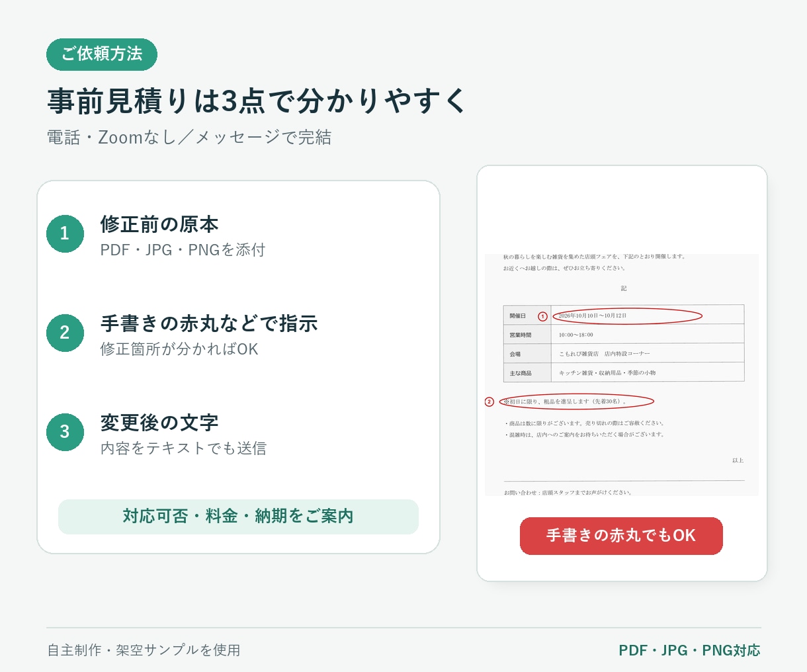This screenshot has width=807, height=672.
Task: Click the line お問い合わせ：店頭スタッフまでお声がけください
Action: tap(568, 493)
